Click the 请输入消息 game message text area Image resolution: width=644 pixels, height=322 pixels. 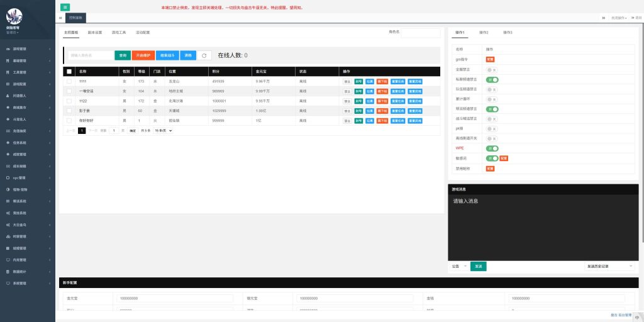click(x=543, y=226)
